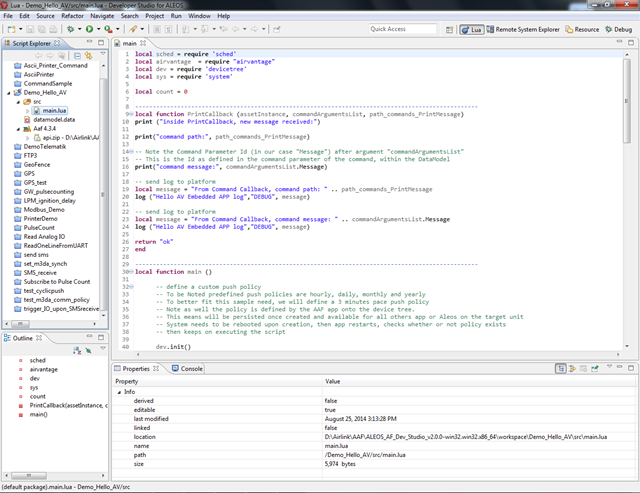Expand the main.lua tree node
This screenshot has width=640, height=493.
(x=27, y=111)
